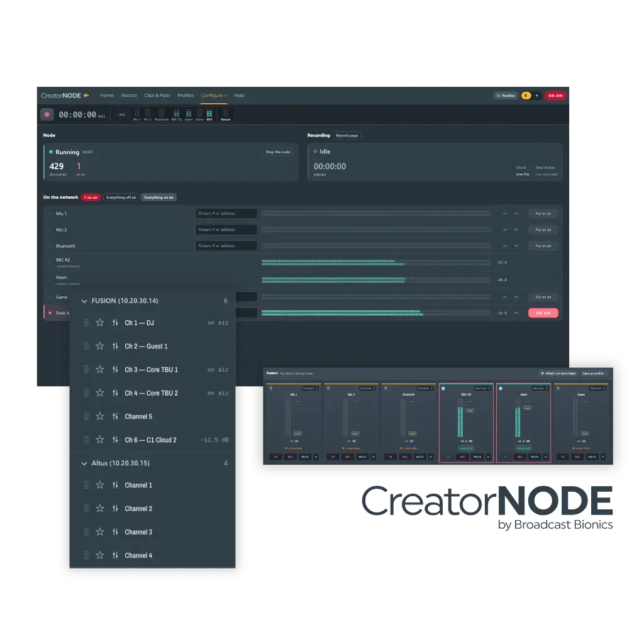
Task: Mute the BBC R2 fader
Action: 477,457
